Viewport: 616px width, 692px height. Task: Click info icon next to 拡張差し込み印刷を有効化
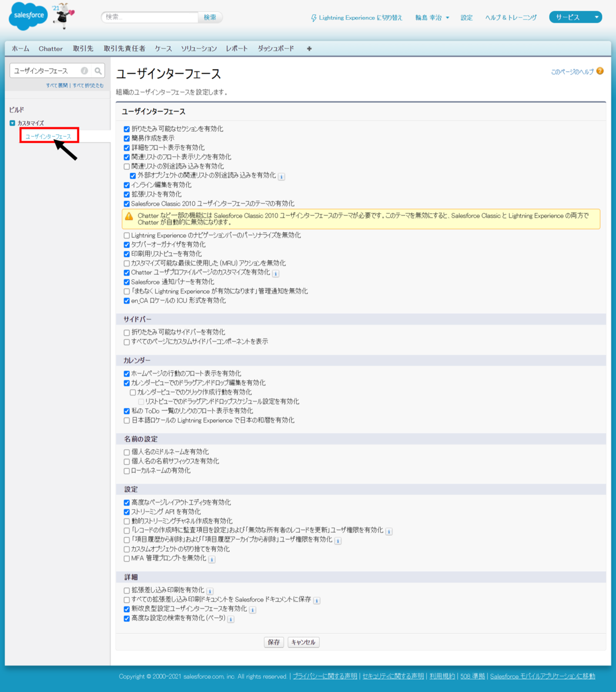pos(210,591)
